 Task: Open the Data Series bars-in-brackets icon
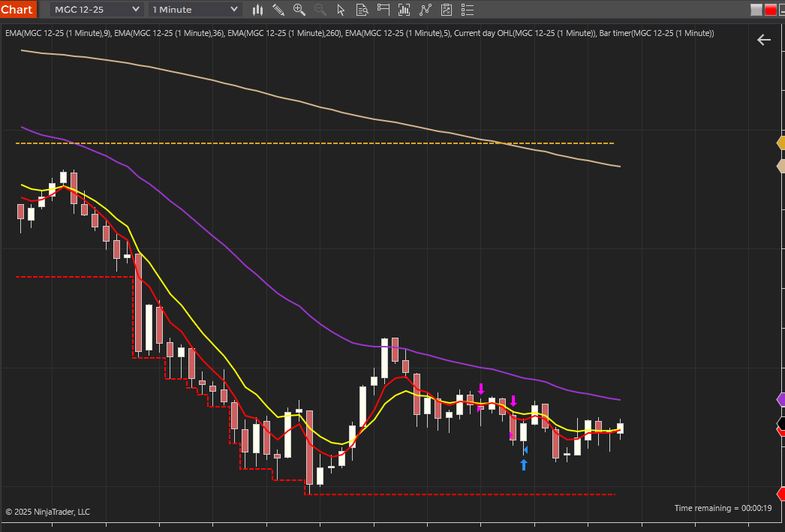[404, 10]
